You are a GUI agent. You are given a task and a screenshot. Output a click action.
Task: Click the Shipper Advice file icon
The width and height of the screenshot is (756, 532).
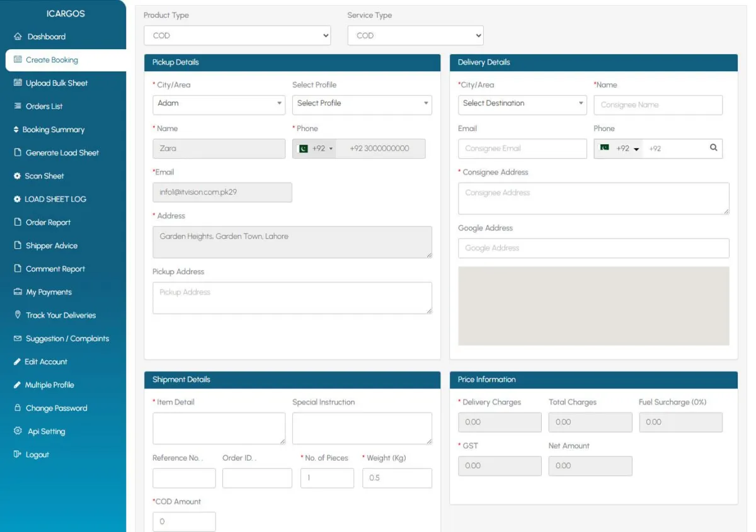tap(18, 246)
